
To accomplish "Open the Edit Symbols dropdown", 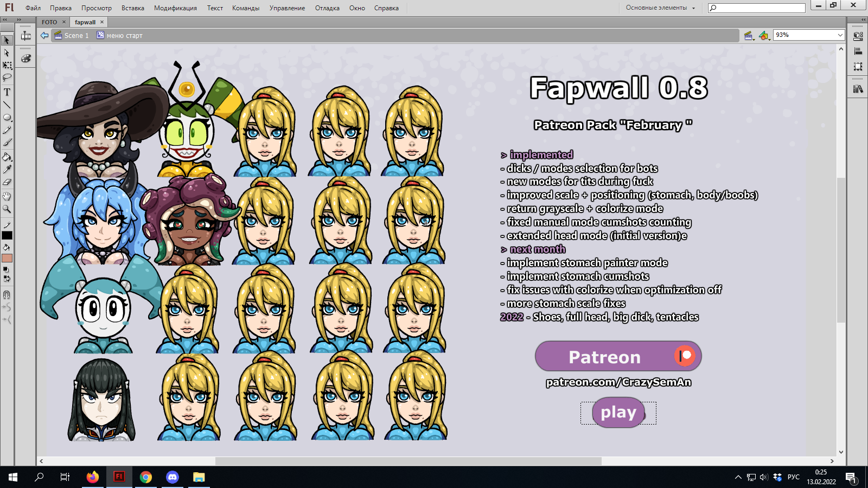I will pos(764,36).
